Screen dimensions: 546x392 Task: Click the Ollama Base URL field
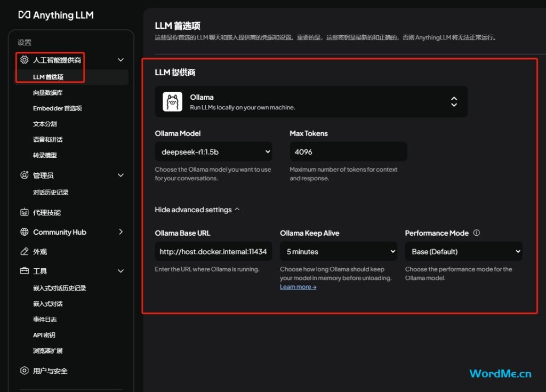(213, 251)
